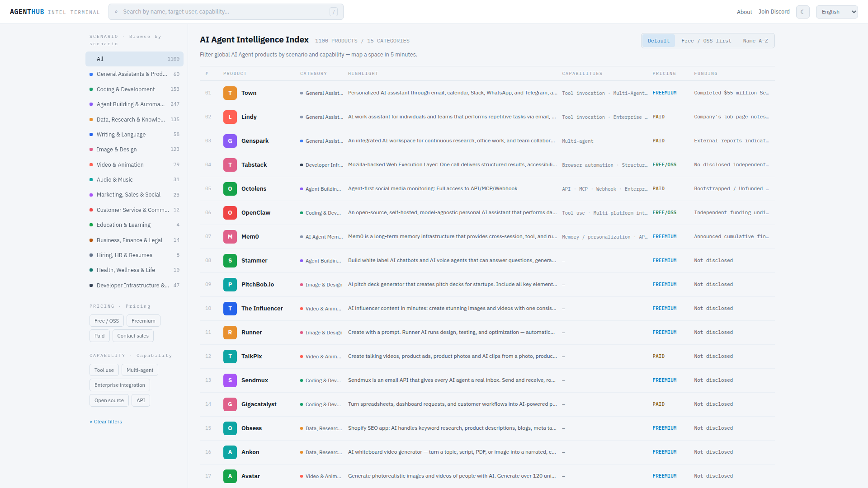This screenshot has width=868, height=488.
Task: Click the Town product avatar icon
Action: (x=230, y=93)
